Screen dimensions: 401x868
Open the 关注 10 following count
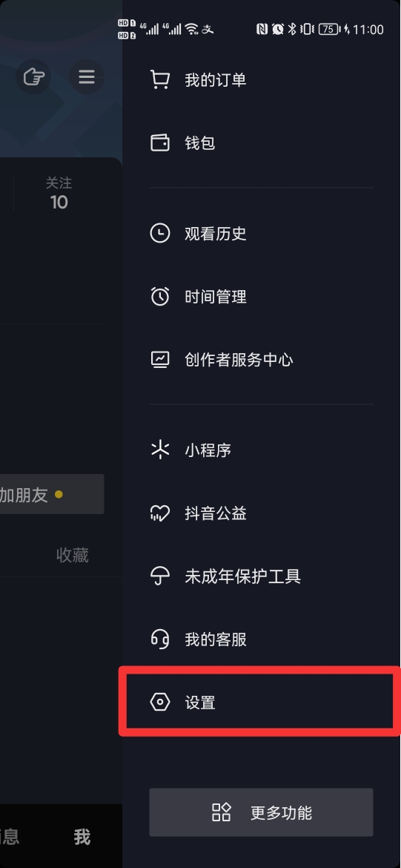point(59,193)
